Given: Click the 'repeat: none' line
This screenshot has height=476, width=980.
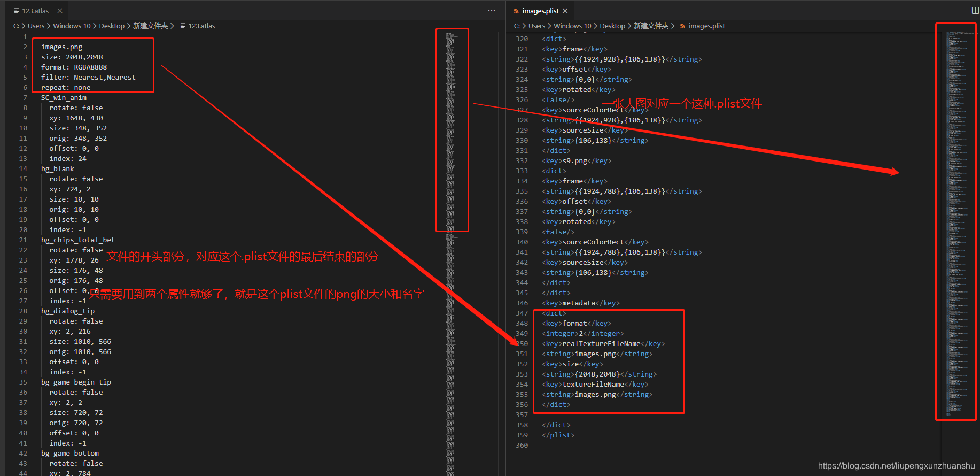Looking at the screenshot, I should click(x=66, y=87).
